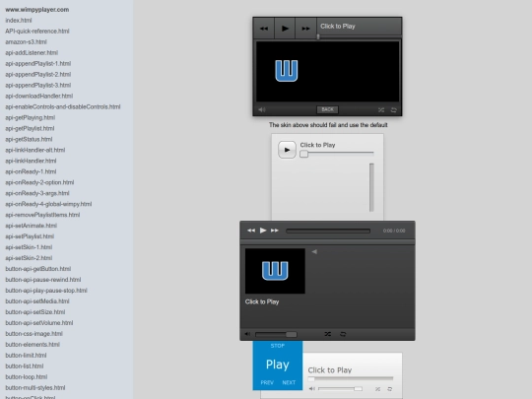Click play icon in wide dark player

263,231
